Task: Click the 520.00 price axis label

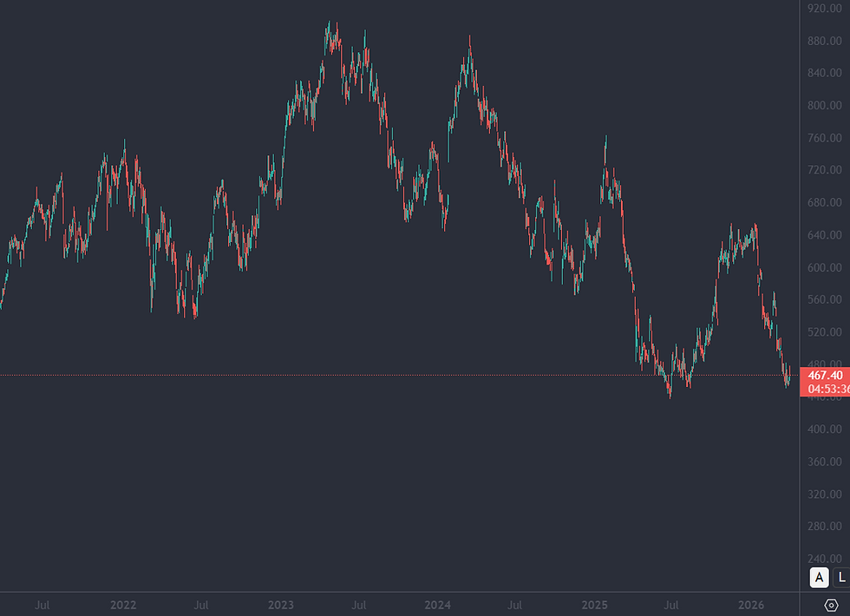Action: coord(825,331)
